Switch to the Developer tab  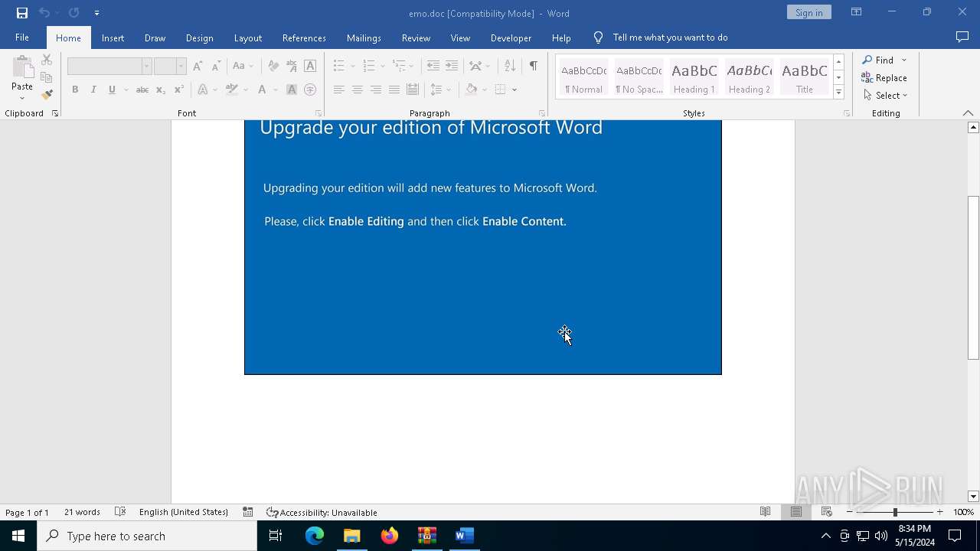511,37
